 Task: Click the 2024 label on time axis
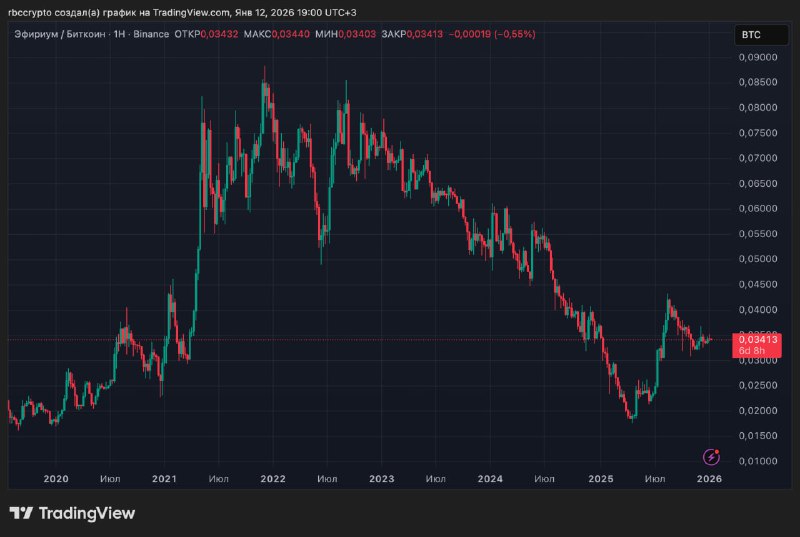tap(490, 479)
